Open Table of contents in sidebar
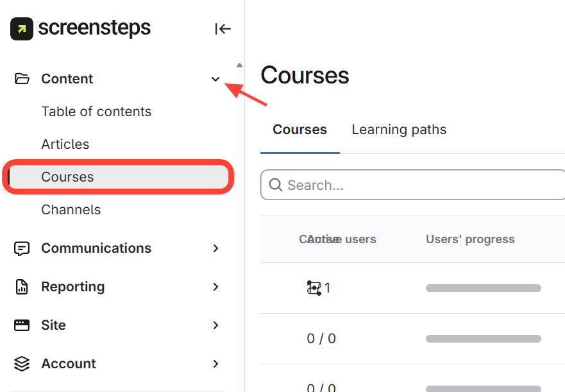Viewport: 565px width, 392px height. pos(96,112)
